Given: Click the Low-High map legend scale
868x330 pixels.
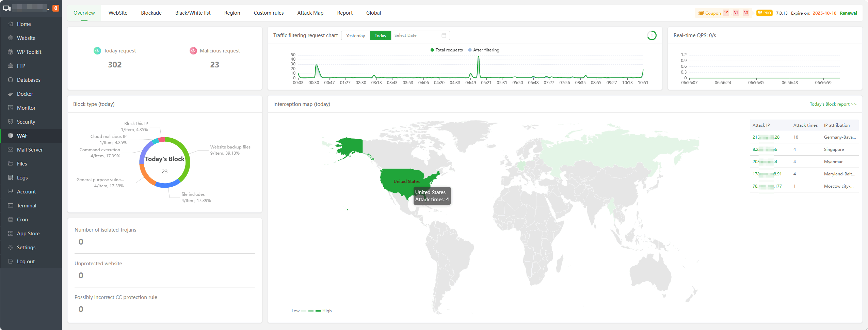Looking at the screenshot, I should click(311, 311).
